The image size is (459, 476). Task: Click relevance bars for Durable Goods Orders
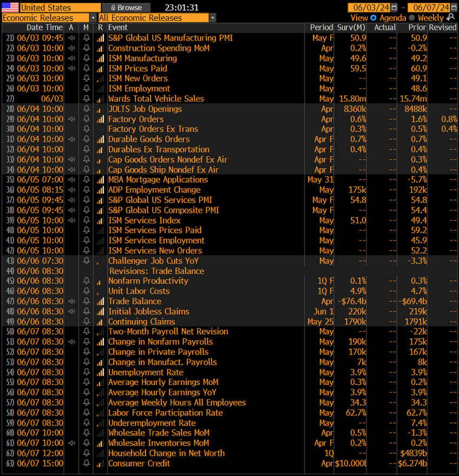point(100,140)
